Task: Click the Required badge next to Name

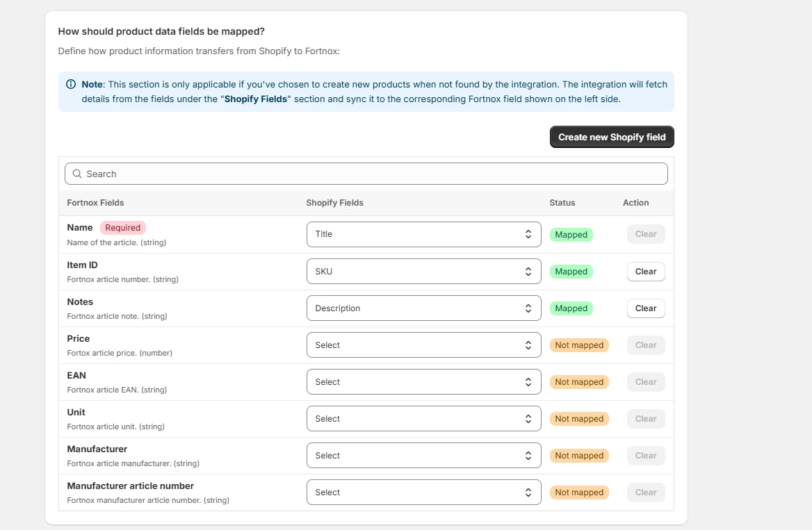Action: pos(123,228)
